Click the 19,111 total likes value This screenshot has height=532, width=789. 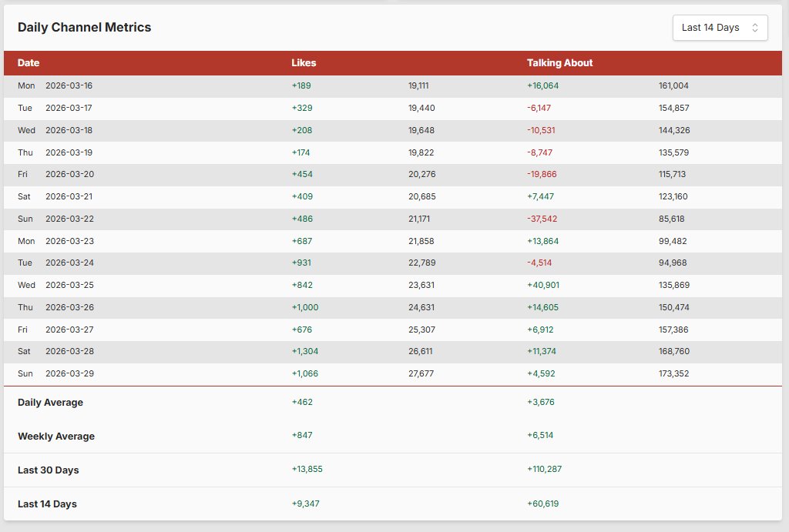point(418,85)
